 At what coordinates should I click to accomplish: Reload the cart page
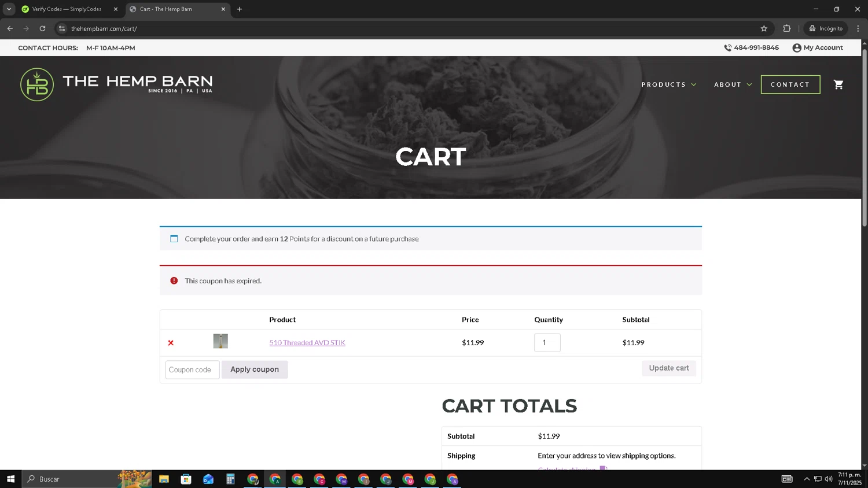point(42,28)
